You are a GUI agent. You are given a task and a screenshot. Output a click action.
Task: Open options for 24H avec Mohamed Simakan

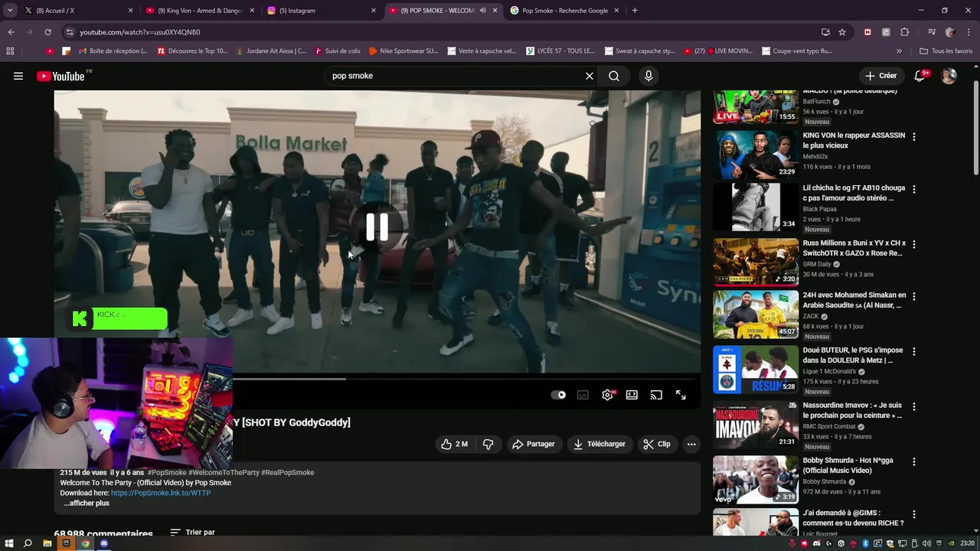click(913, 296)
